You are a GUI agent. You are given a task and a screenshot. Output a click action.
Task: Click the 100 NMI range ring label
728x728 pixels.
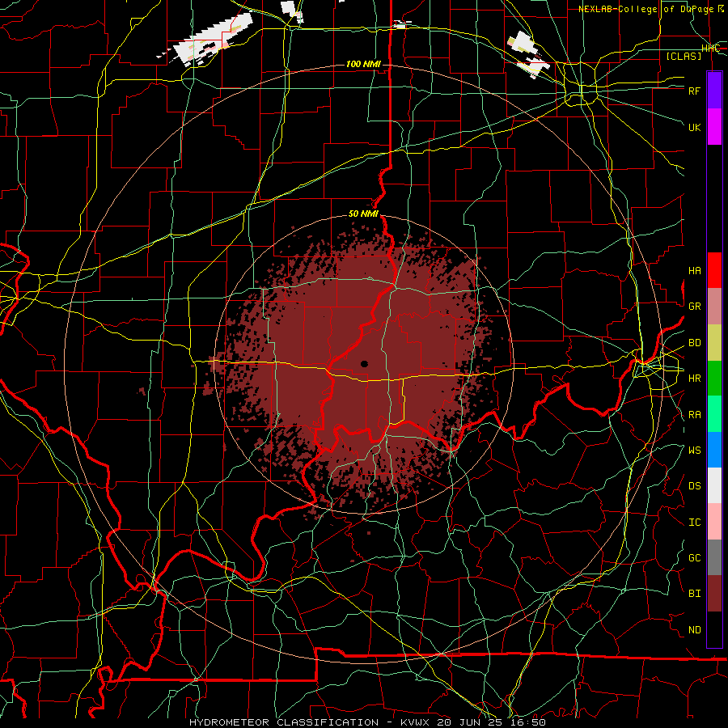pos(363,64)
